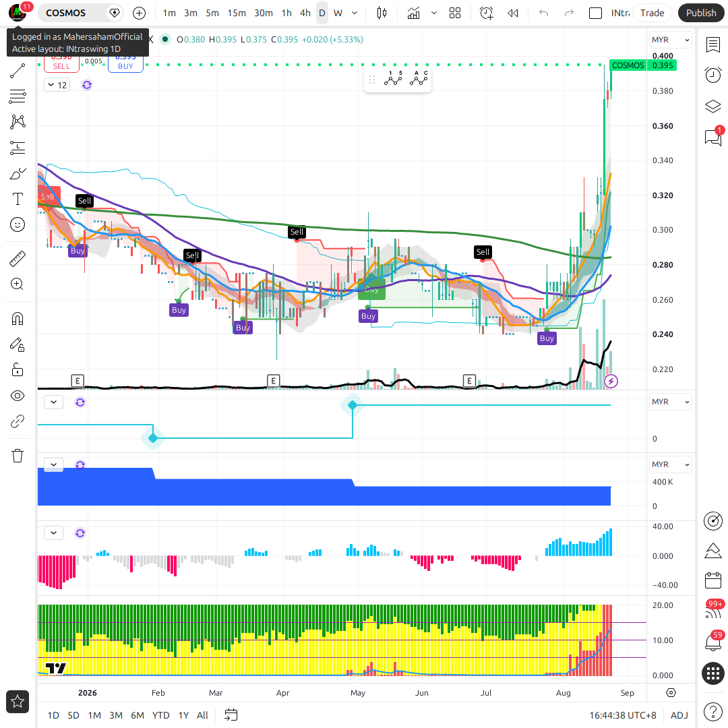The height and width of the screenshot is (728, 728).
Task: Open the Fibonacci retracement tools
Action: click(17, 96)
